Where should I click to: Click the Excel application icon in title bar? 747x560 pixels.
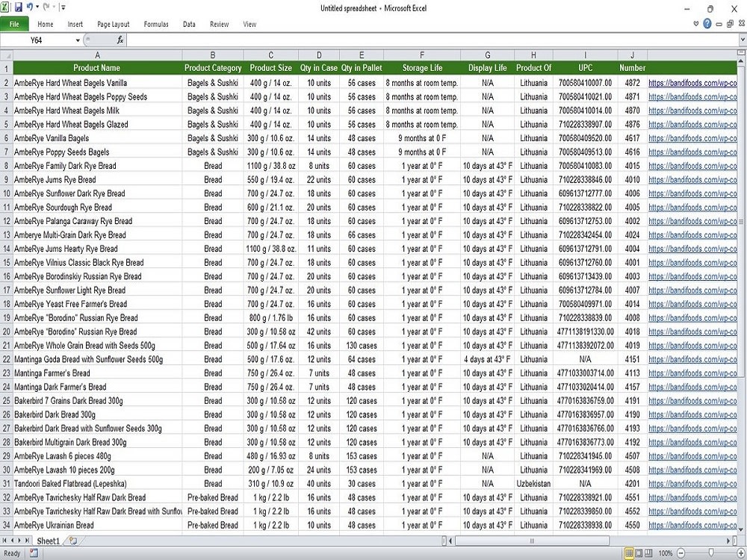pos(4,7)
